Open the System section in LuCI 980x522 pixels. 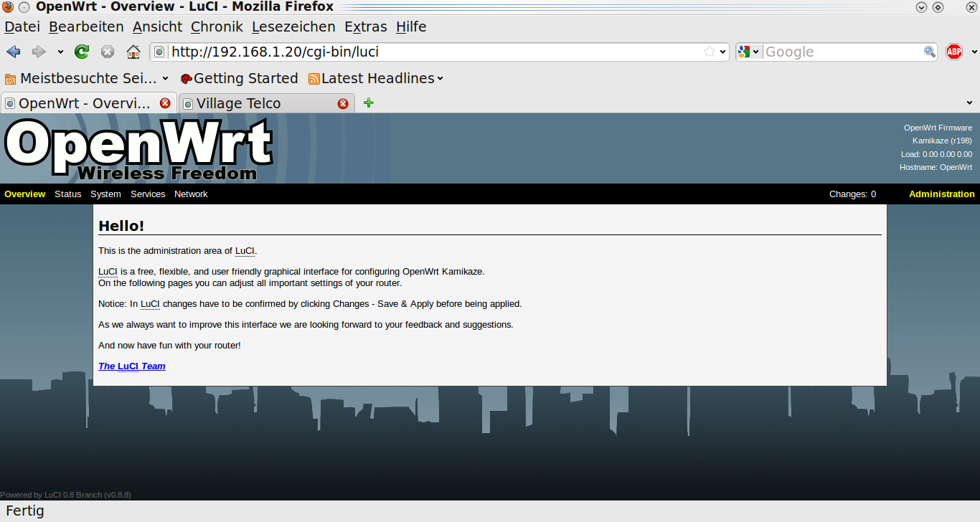coord(105,194)
